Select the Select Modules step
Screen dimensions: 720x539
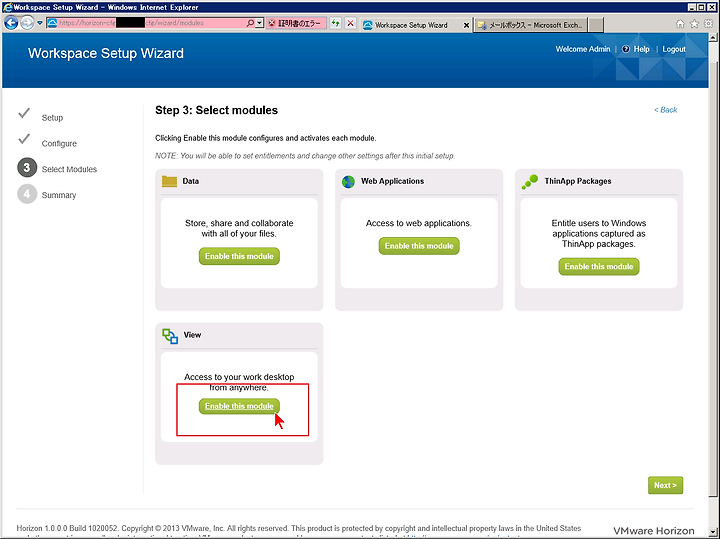click(x=69, y=169)
